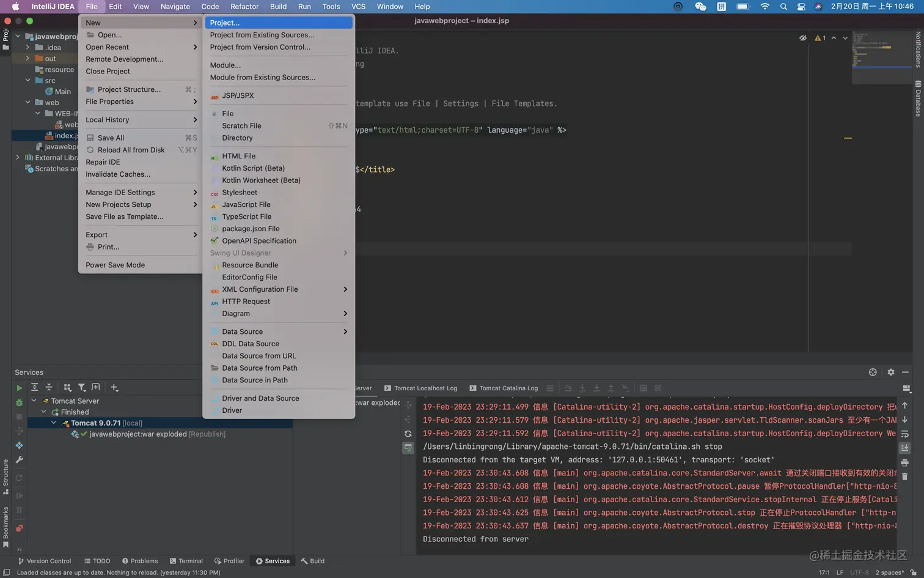Switch to Tomcat Catalina Log tab

point(504,388)
